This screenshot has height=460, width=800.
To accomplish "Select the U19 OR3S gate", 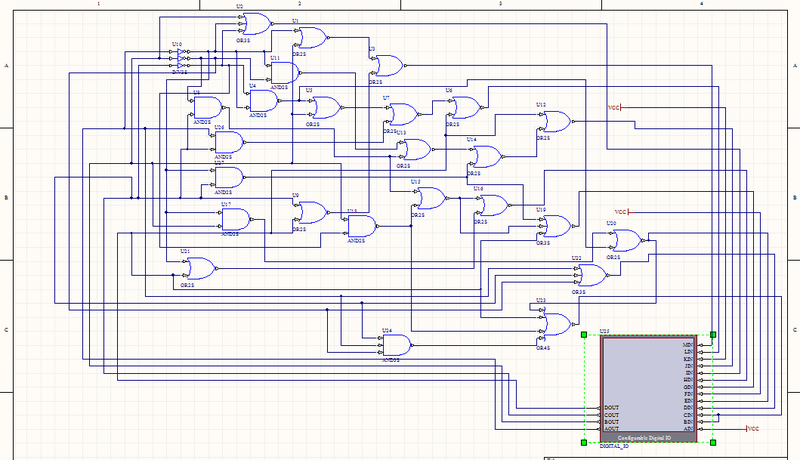I will pos(555,227).
